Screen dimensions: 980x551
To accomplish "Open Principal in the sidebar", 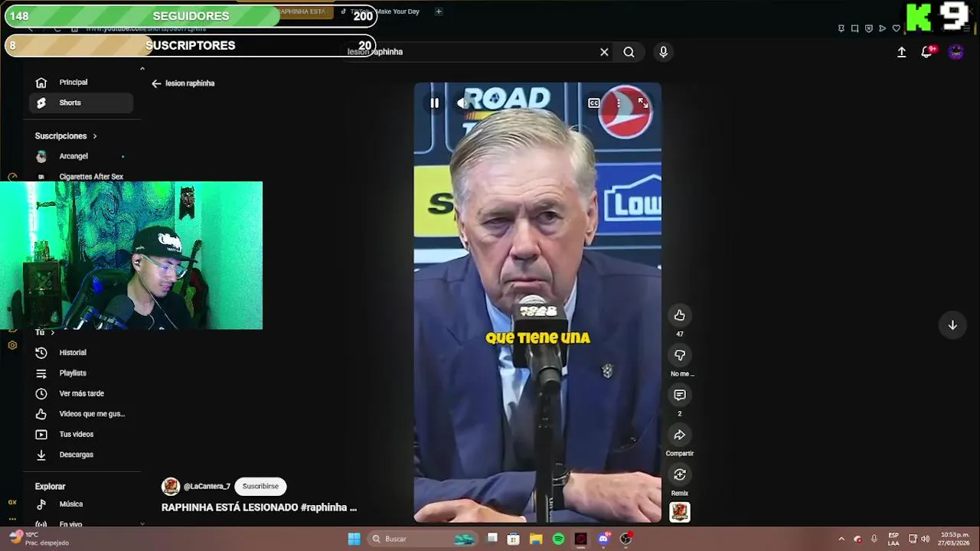I will [x=81, y=83].
